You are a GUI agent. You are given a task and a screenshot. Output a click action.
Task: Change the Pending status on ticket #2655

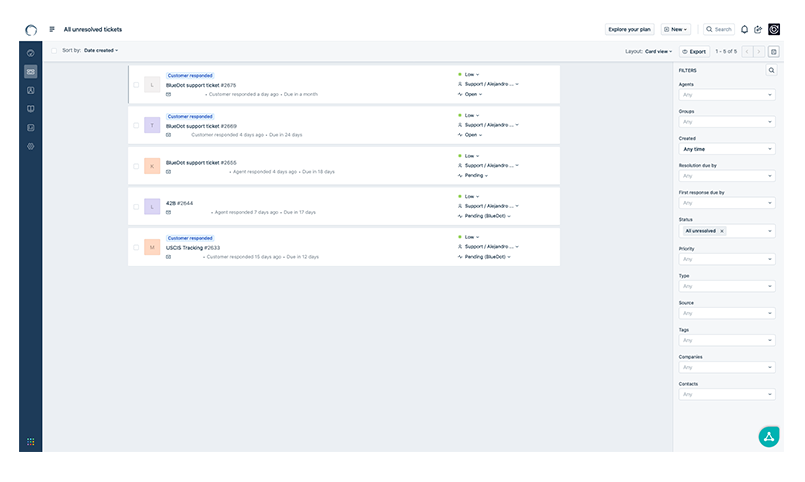point(473,176)
